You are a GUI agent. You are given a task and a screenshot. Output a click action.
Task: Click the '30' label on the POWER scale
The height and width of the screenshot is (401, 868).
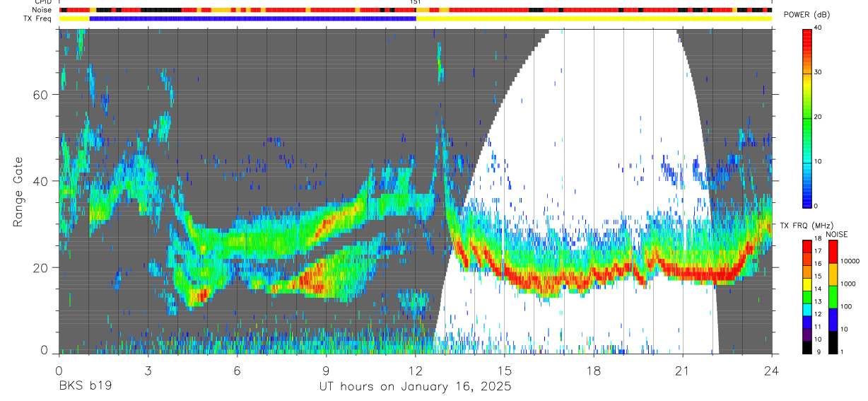tap(817, 72)
